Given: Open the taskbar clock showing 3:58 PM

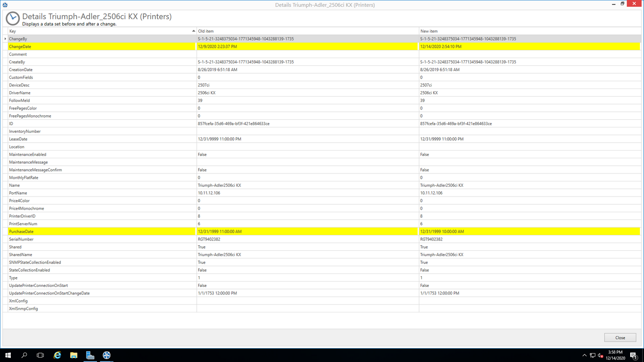Looking at the screenshot, I should pyautogui.click(x=615, y=355).
